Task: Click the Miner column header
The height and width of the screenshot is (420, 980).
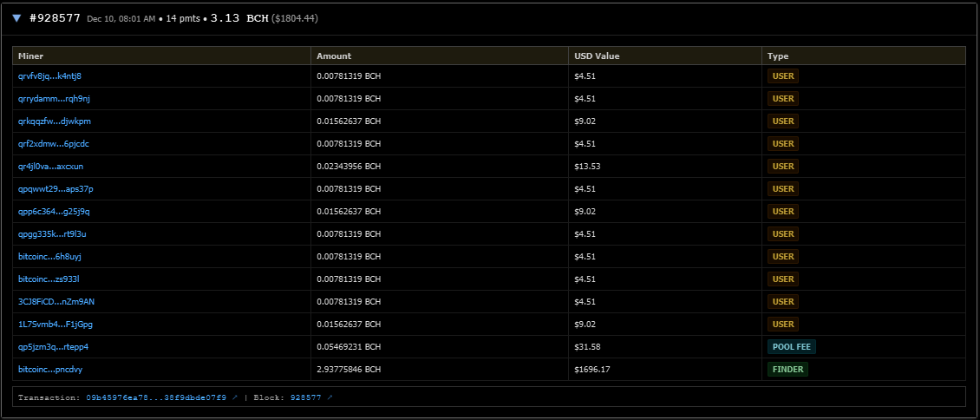Action: 162,56
